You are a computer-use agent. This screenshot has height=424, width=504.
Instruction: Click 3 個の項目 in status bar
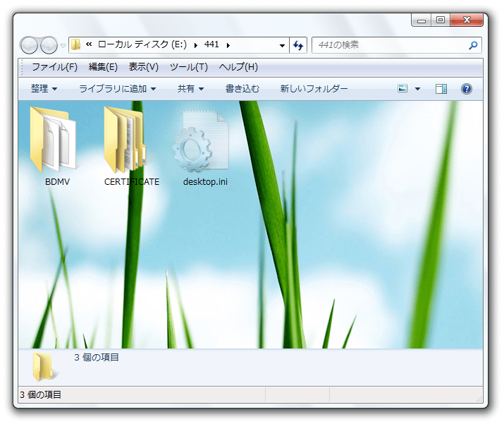pos(40,395)
